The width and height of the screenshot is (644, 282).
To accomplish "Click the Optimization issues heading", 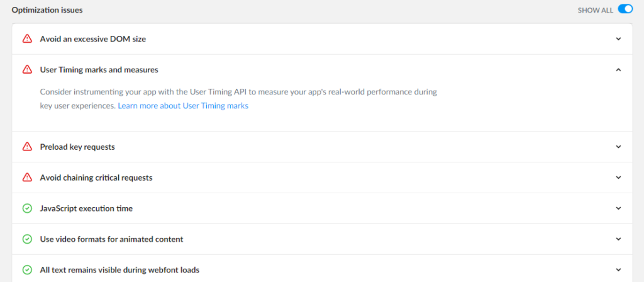I will click(x=47, y=10).
